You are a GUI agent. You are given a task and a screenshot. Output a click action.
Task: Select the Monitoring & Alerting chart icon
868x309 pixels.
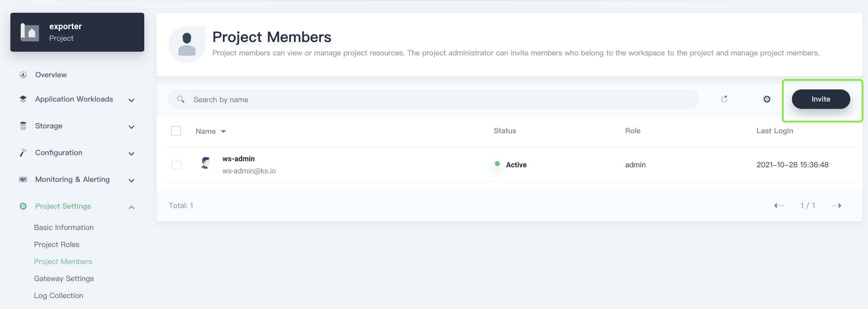click(x=23, y=179)
